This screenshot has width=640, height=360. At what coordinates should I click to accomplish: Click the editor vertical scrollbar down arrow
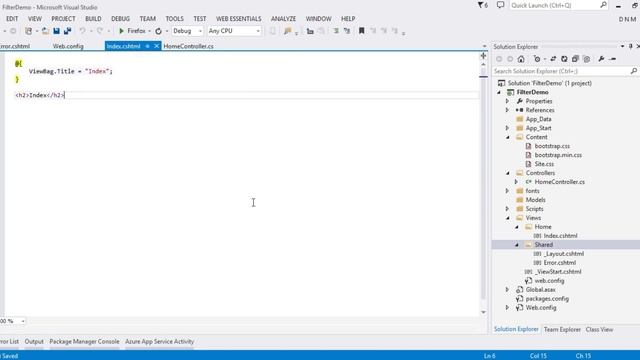(x=483, y=312)
